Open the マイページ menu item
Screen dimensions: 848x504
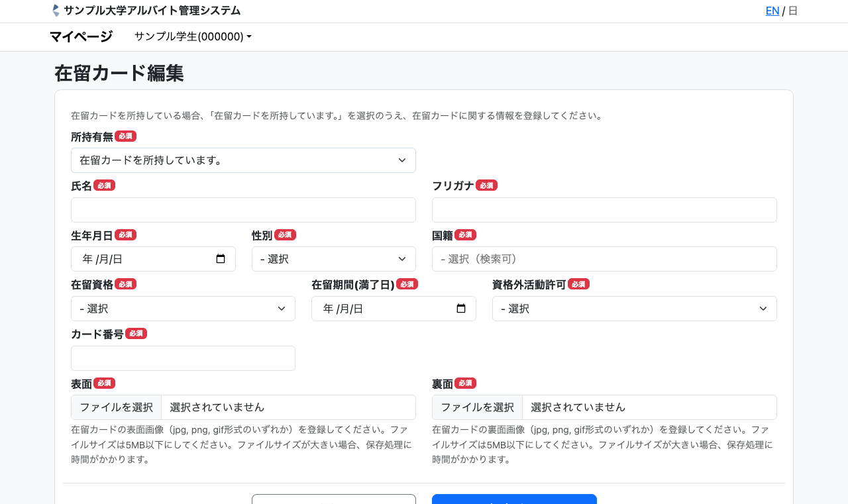[81, 37]
